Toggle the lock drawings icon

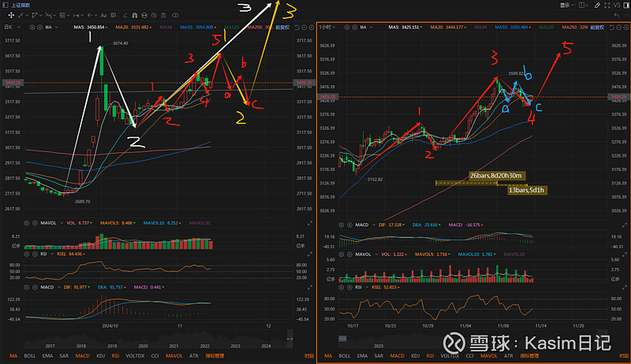coord(144,15)
